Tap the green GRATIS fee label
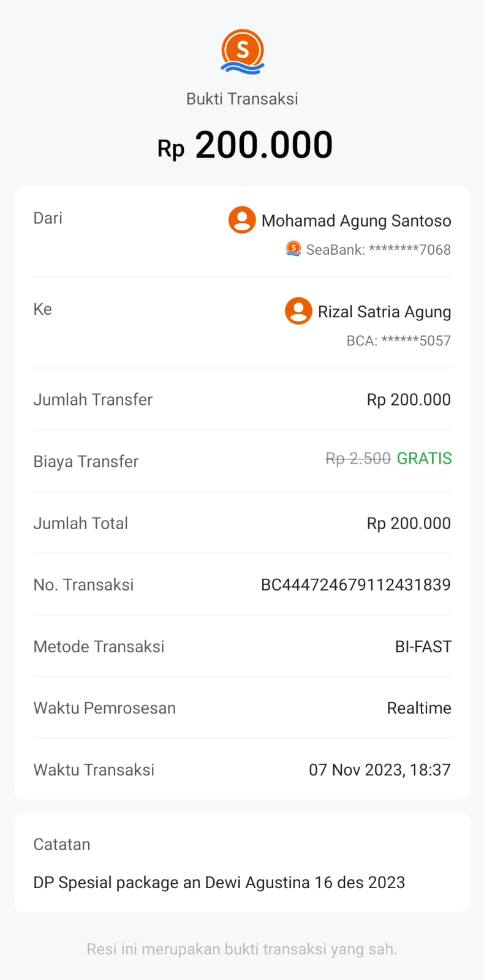 click(424, 458)
